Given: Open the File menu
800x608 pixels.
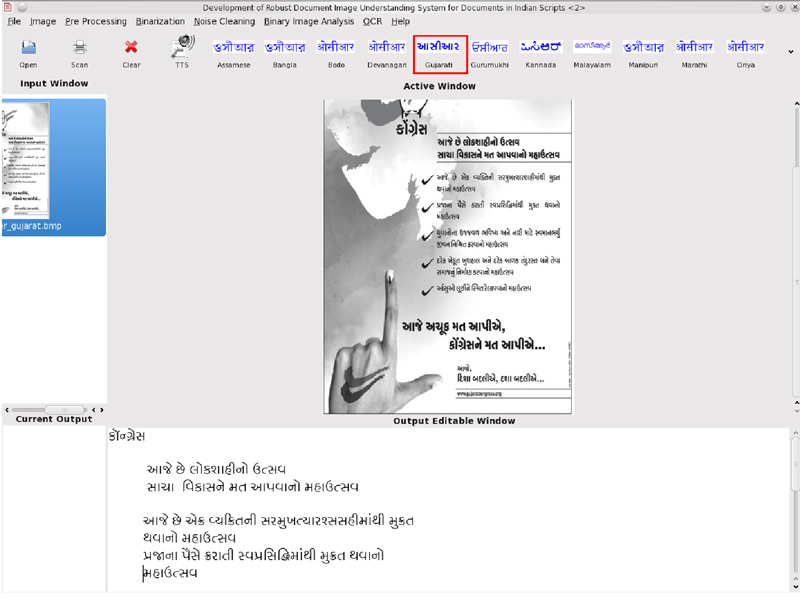Looking at the screenshot, I should pos(14,21).
